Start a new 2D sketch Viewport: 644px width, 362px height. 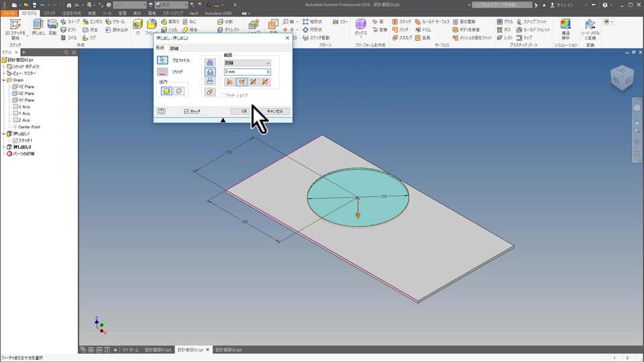[x=15, y=27]
